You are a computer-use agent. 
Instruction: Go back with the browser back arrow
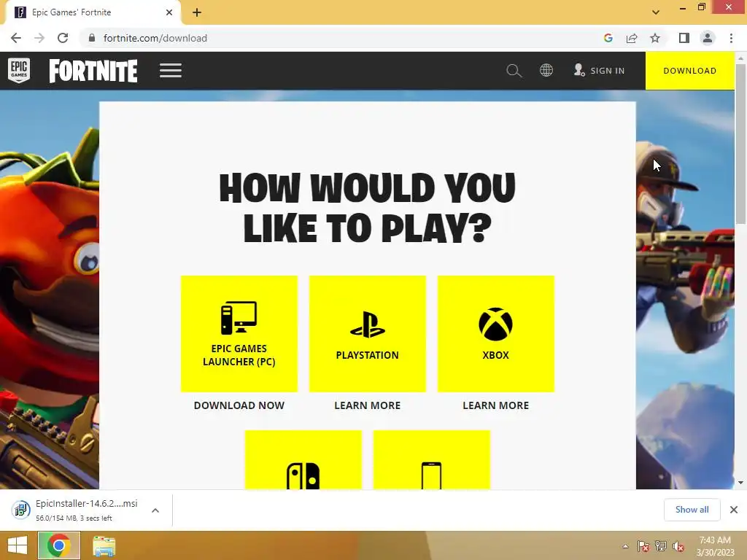coord(16,38)
